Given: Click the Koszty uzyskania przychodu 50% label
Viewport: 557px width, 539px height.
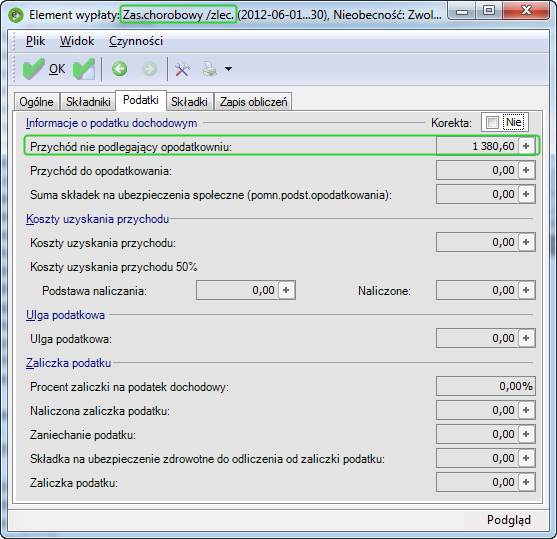Looking at the screenshot, I should point(113,267).
